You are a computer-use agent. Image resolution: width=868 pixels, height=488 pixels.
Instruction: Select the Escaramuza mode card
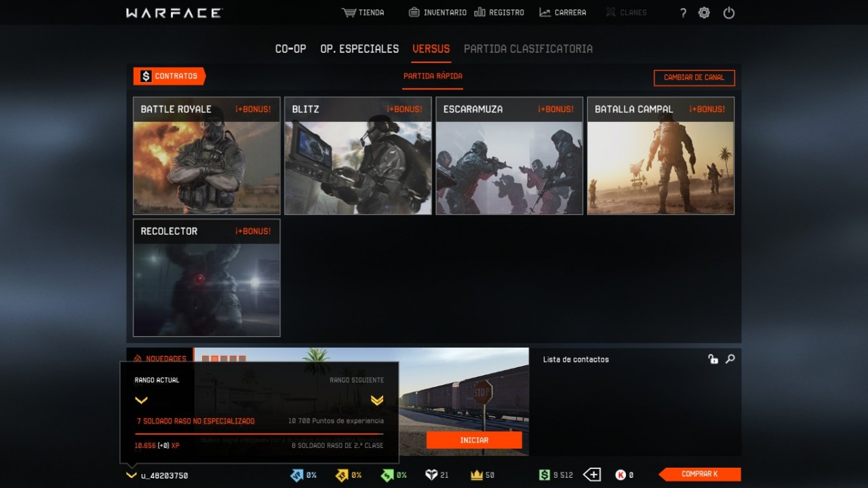[x=509, y=156]
